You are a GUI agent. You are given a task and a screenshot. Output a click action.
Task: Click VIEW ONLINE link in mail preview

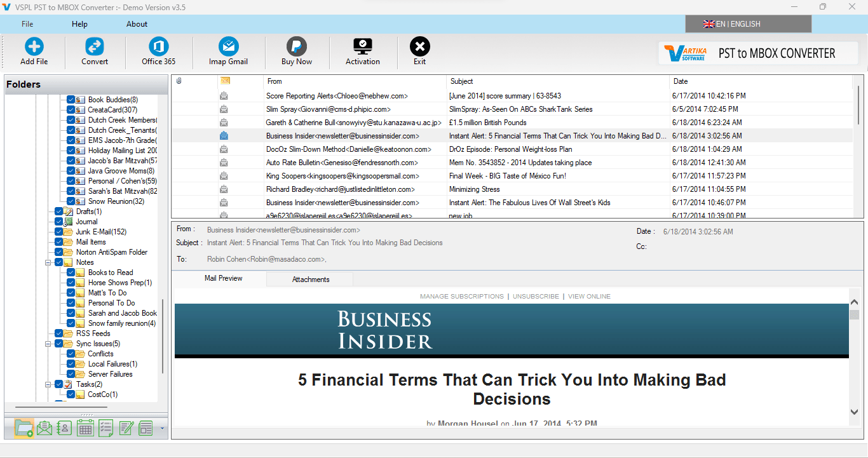tap(590, 297)
